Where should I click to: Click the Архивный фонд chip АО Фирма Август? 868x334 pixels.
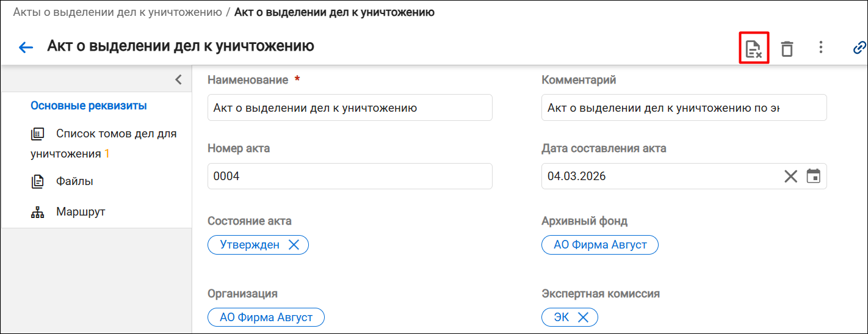click(x=600, y=245)
